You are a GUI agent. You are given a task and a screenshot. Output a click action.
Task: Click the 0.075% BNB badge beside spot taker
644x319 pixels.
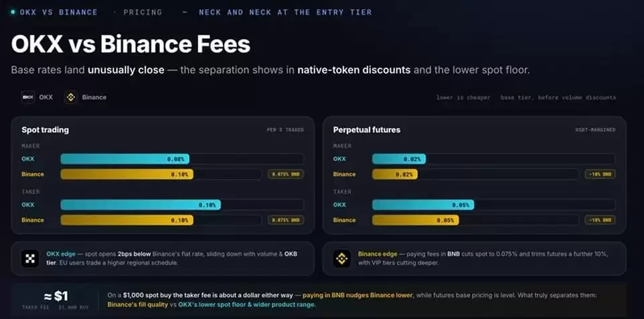coord(286,220)
